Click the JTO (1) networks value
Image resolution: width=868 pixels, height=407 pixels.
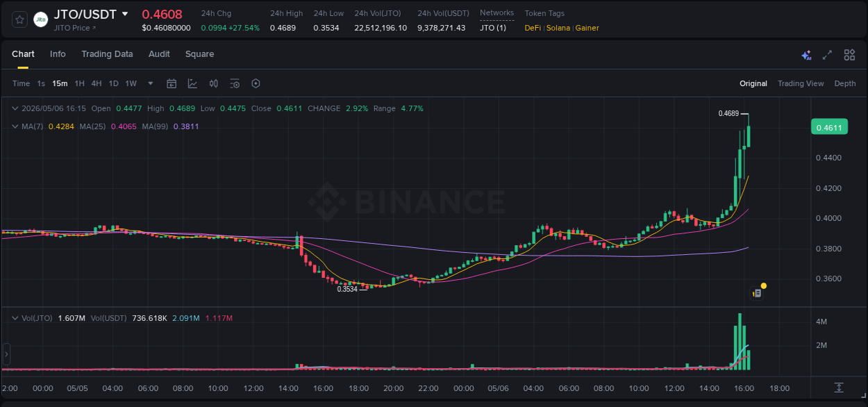(493, 28)
